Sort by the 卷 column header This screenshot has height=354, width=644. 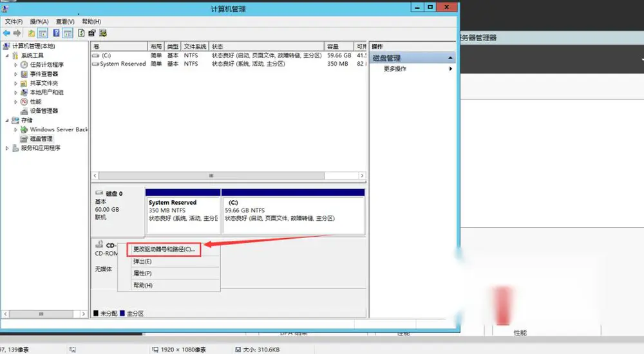(x=119, y=46)
